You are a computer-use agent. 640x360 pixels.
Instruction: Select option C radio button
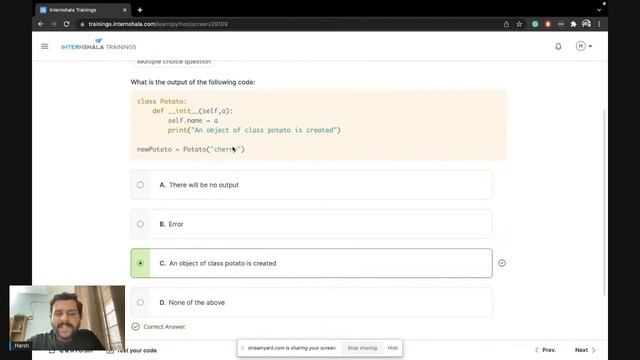tap(140, 263)
